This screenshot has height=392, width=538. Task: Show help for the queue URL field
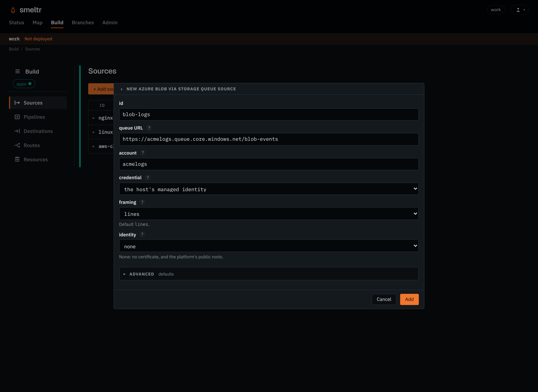coord(149,128)
